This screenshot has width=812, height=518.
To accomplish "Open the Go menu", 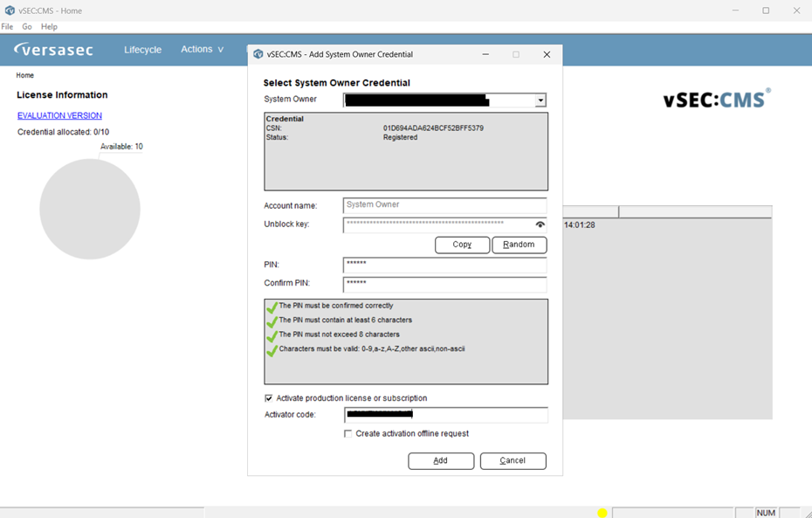I will click(27, 26).
